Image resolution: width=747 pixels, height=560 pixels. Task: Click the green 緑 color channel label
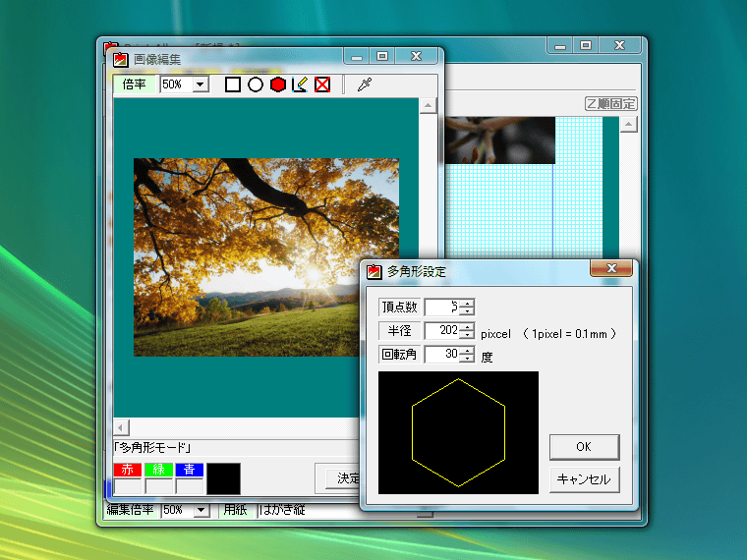click(x=158, y=470)
